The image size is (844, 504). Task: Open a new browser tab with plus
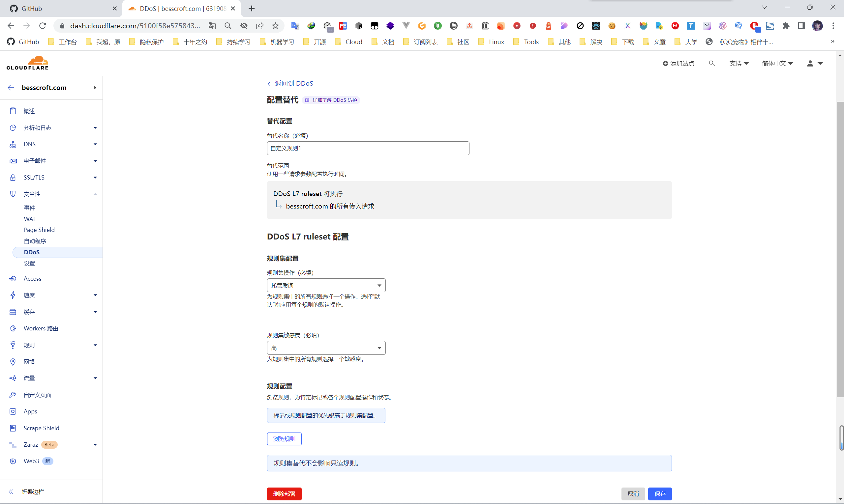252,9
